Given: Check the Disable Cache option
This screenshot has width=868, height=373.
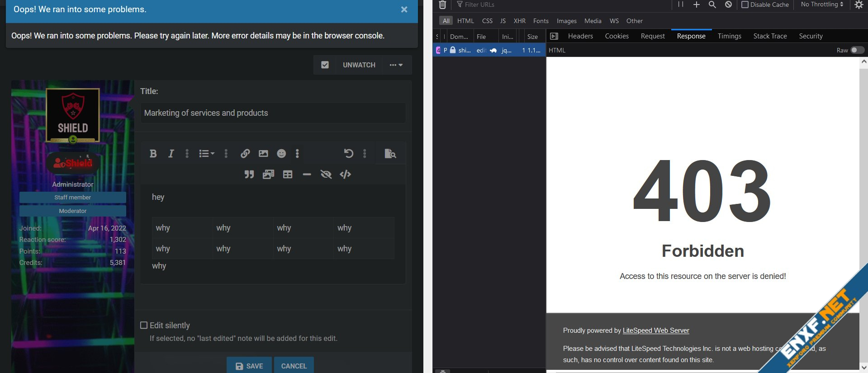Looking at the screenshot, I should (x=745, y=5).
